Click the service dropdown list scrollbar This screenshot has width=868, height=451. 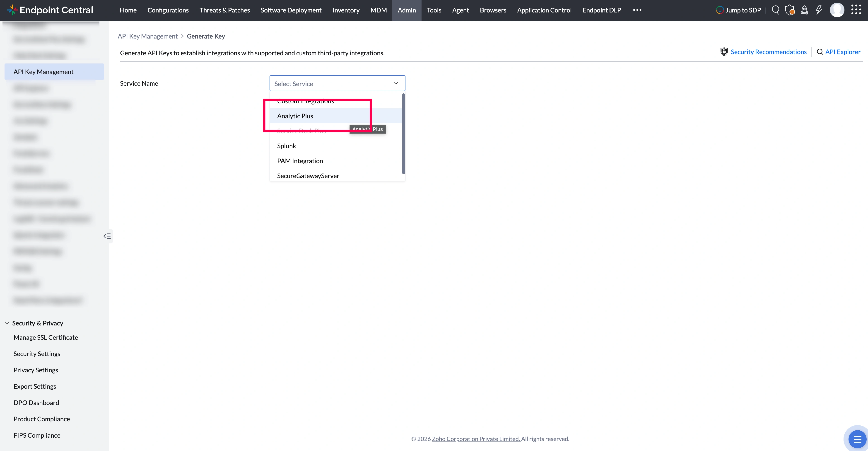tap(403, 134)
